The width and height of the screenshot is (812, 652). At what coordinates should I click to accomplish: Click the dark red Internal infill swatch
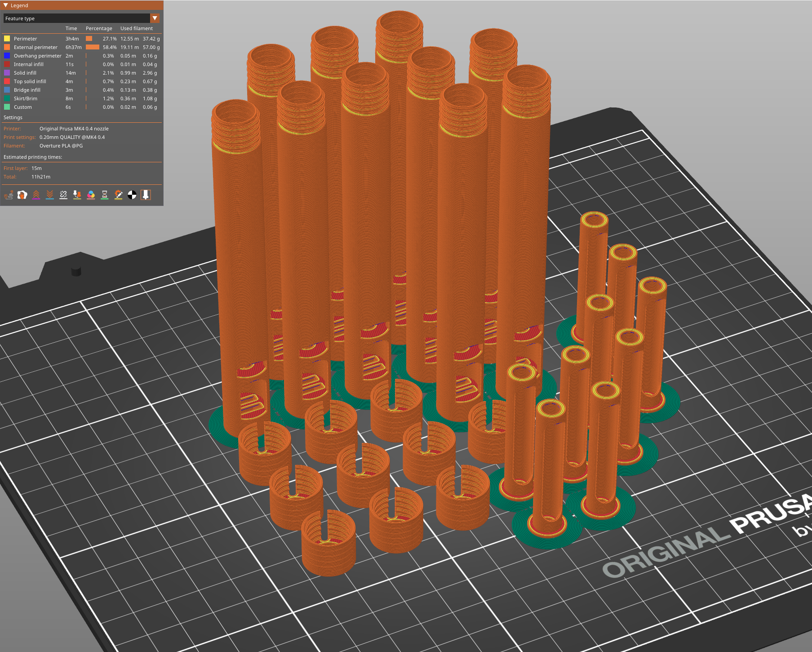point(7,64)
